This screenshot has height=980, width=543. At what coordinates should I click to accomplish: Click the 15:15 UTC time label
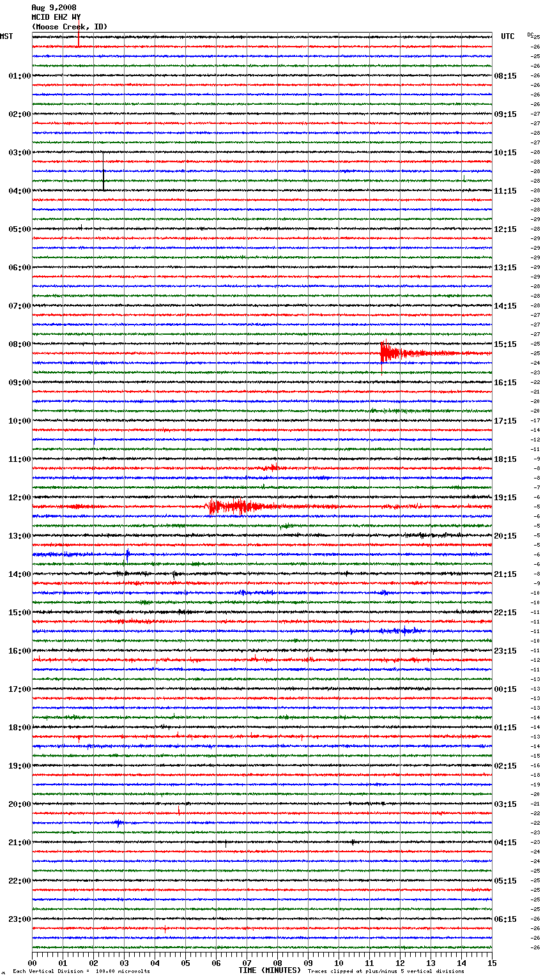pyautogui.click(x=505, y=344)
